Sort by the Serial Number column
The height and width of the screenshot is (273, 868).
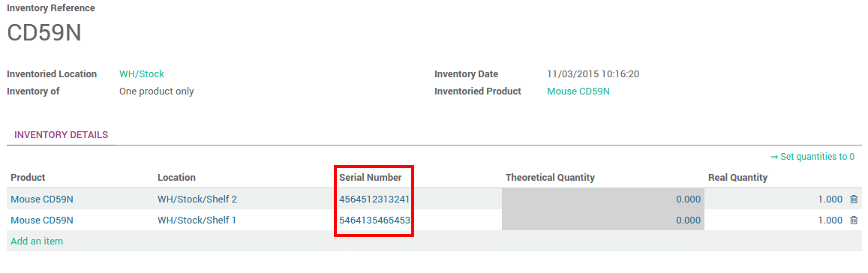click(x=371, y=178)
